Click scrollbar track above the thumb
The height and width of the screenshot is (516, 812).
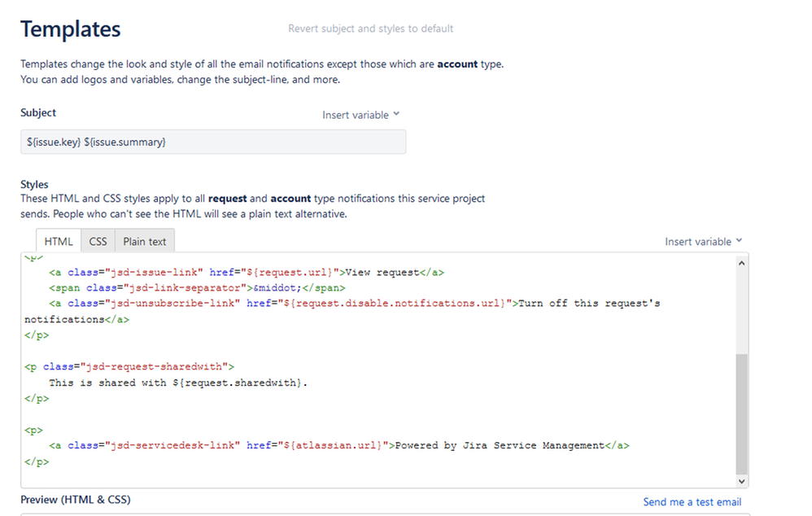(x=741, y=312)
